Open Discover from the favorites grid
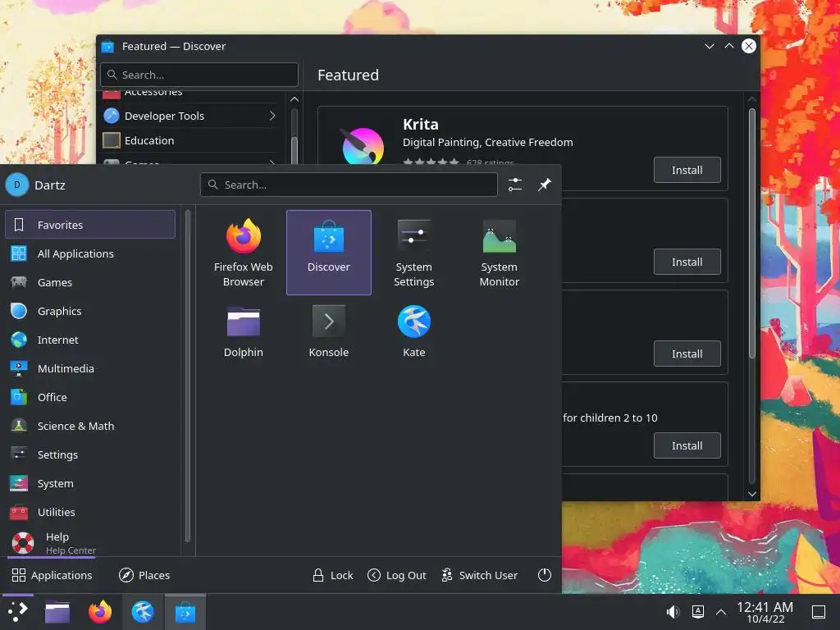This screenshot has height=630, width=840. tap(328, 253)
